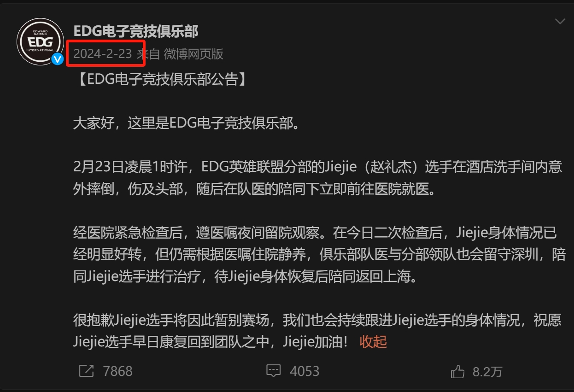Open the EDG club avatar logo

40,42
